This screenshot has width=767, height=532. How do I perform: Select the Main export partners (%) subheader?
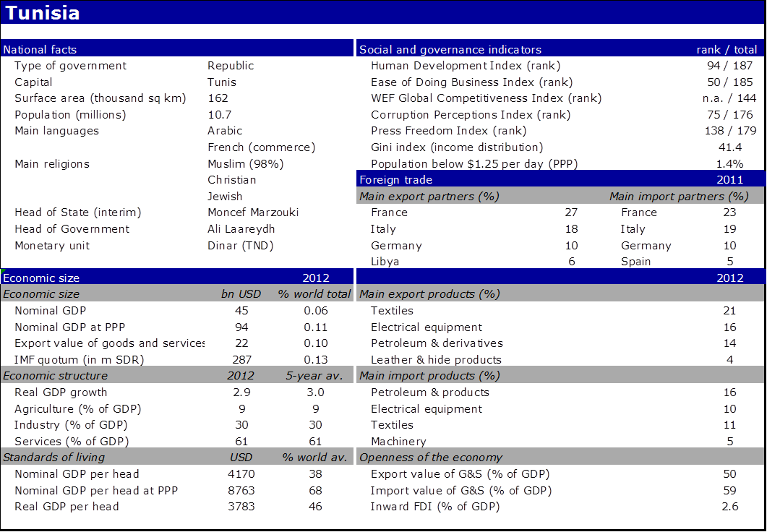(x=429, y=196)
